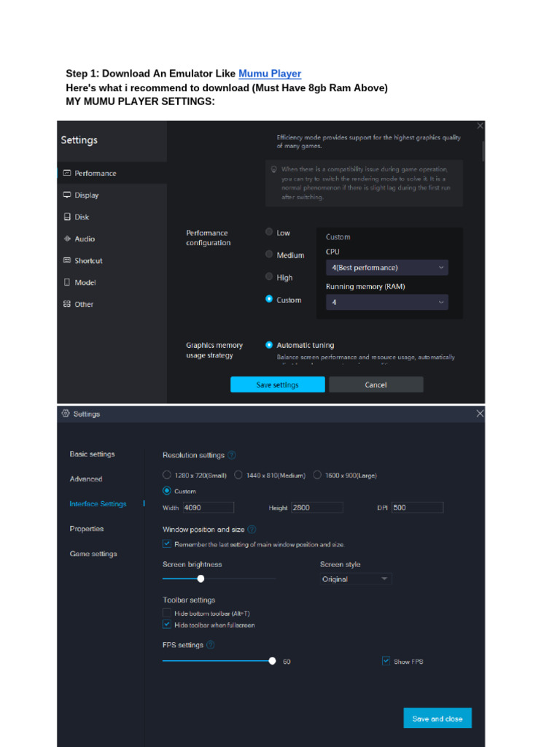Screen dimensions: 560x747
Task: Click the Height input field
Action: point(317,508)
